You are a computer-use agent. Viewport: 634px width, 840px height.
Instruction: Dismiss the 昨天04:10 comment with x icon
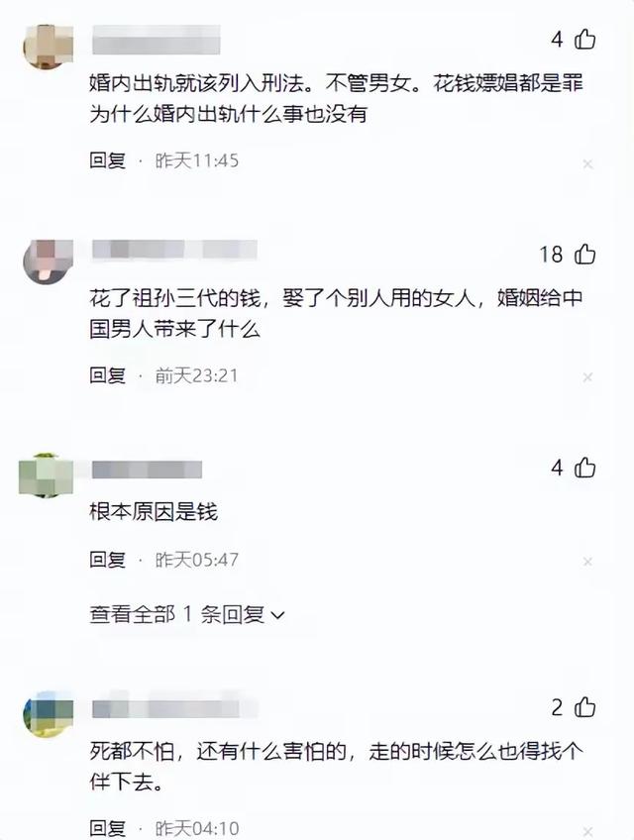[587, 832]
